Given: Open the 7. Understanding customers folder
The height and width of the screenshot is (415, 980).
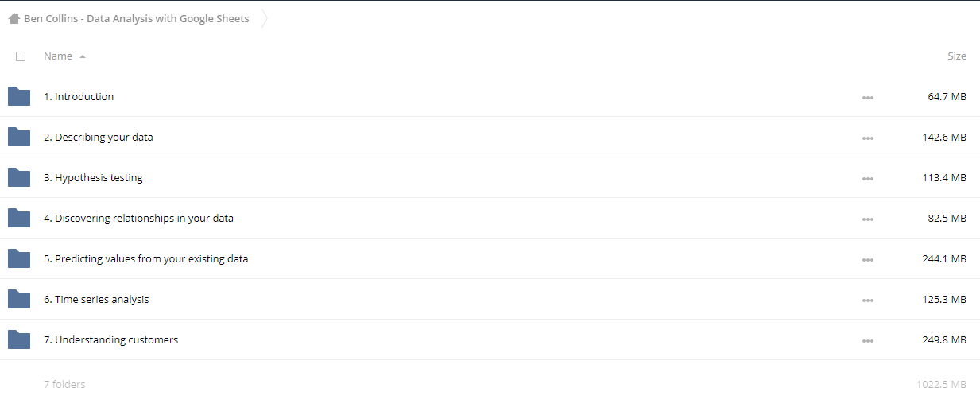Looking at the screenshot, I should point(110,339).
